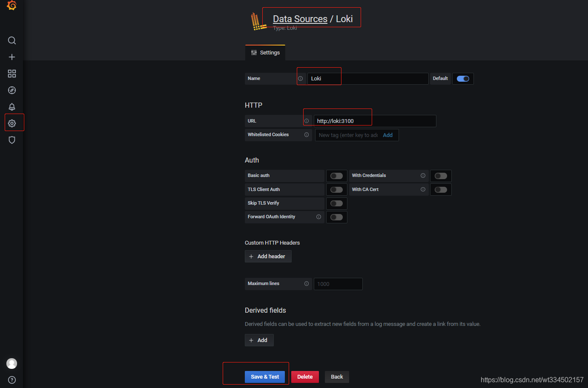Open the search icon in sidebar
The width and height of the screenshot is (588, 388).
(x=12, y=40)
